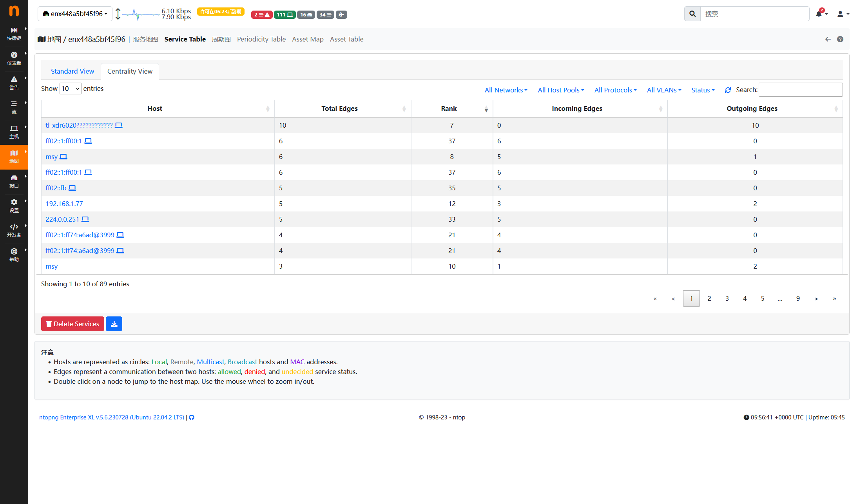859x504 pixels.
Task: Open the 地图 maps sidebar menu
Action: pyautogui.click(x=14, y=157)
